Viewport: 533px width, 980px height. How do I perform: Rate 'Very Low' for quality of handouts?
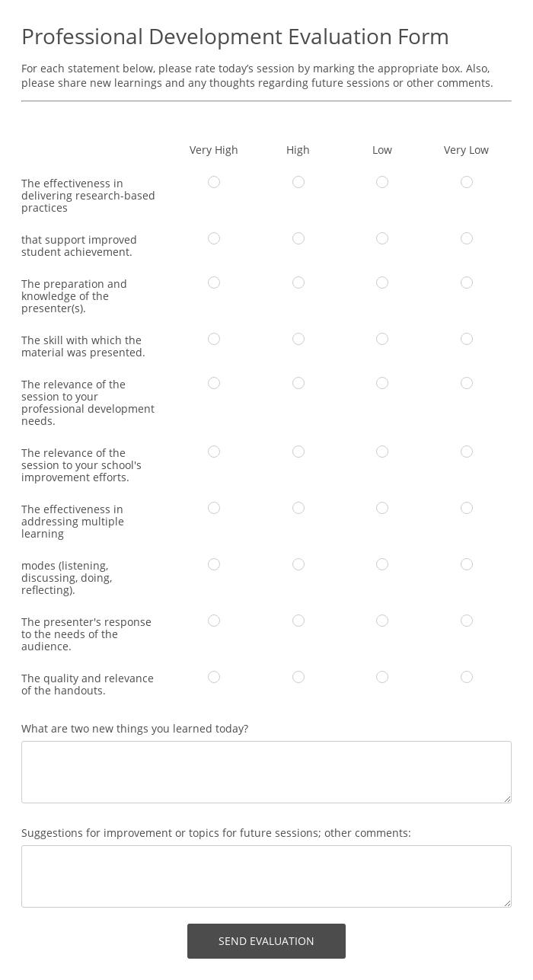(467, 677)
